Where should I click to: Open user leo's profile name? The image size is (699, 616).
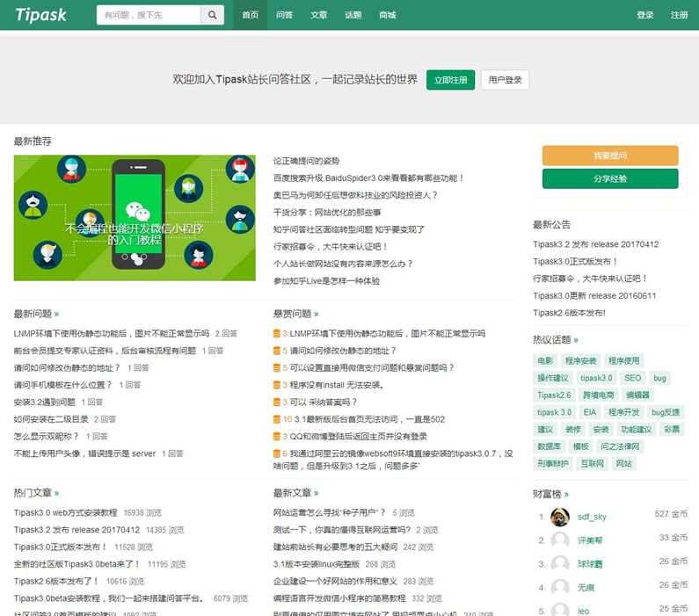[584, 611]
